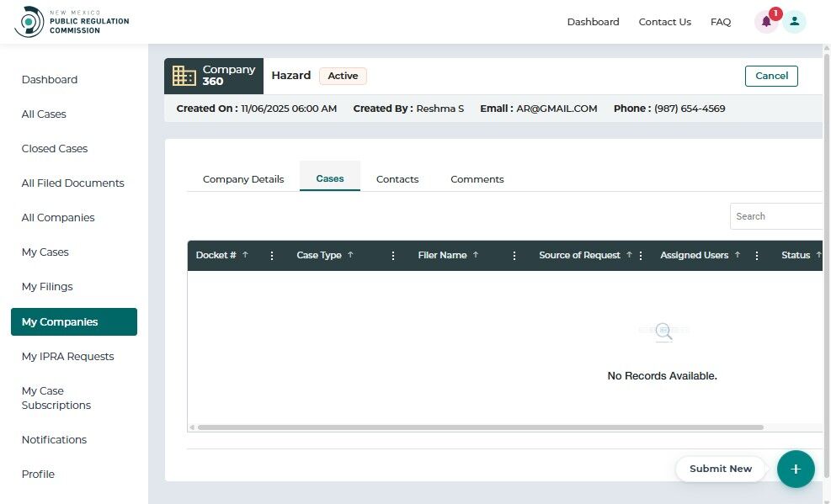The height and width of the screenshot is (504, 831).
Task: Click the email AR@GMAIL.COM
Action: [x=557, y=109]
